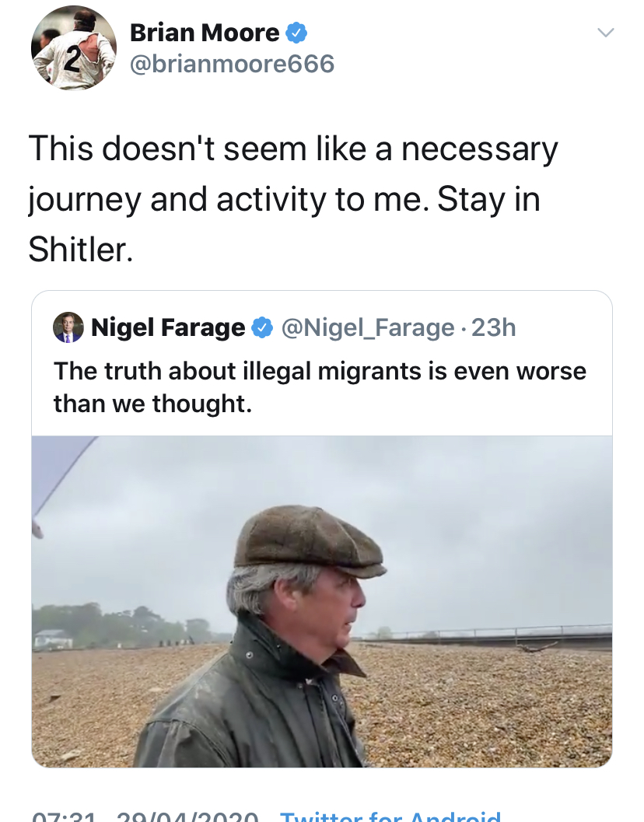The height and width of the screenshot is (822, 644).
Task: Open the @Nigel_Farage handle
Action: tap(367, 328)
